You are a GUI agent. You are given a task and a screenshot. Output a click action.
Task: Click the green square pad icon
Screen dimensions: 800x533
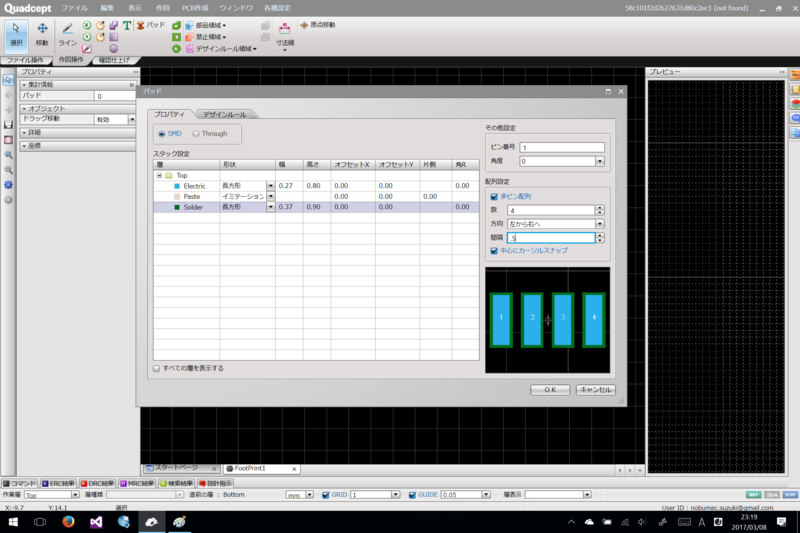coord(176,37)
